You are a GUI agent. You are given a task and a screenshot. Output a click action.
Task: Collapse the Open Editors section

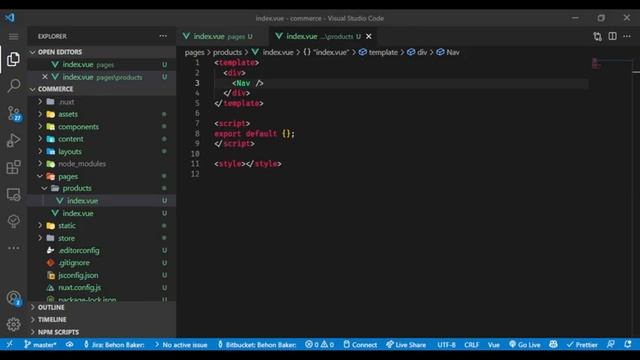(60, 52)
